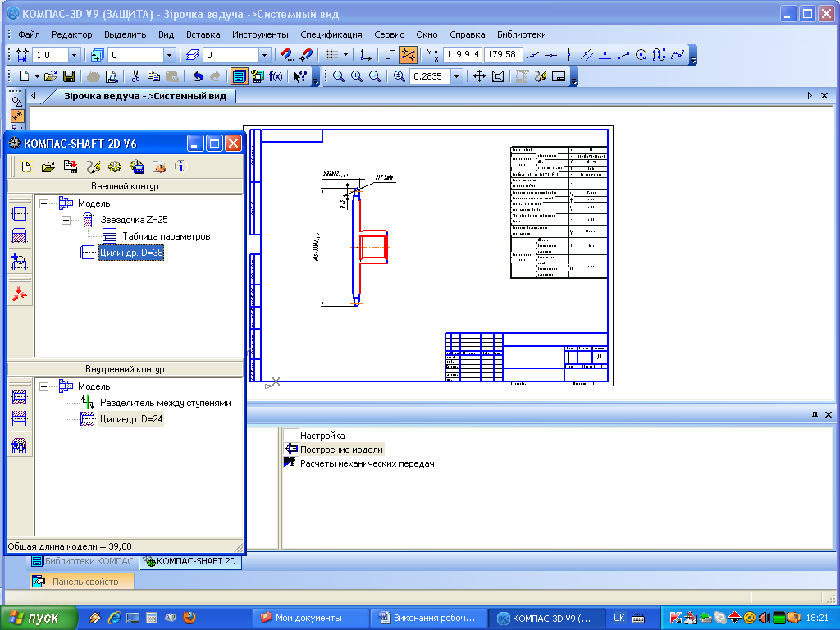This screenshot has width=840, height=630.
Task: Click the undo arrow icon
Action: click(x=198, y=76)
